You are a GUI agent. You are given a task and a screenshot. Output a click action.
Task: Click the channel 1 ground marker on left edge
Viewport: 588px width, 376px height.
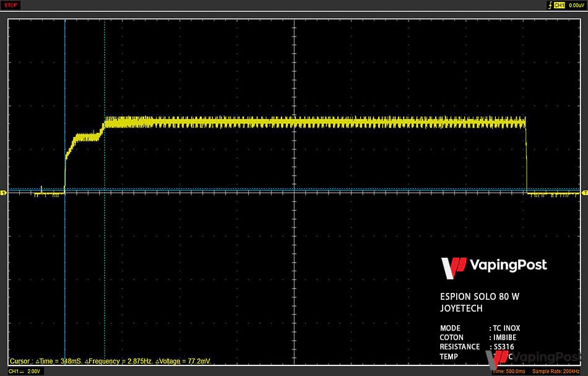tap(3, 193)
